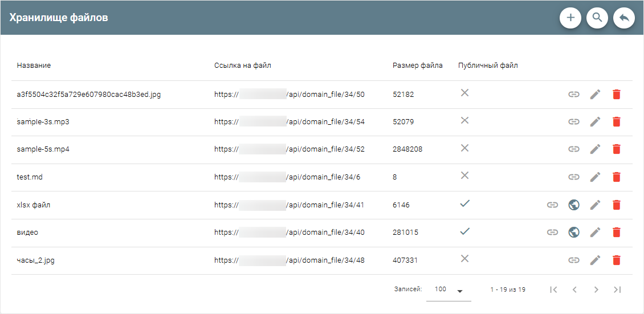644x314 pixels.
Task: Edit the a3f5504c32f5a729e607980cac48b3ed.jpg entry
Action: (595, 95)
